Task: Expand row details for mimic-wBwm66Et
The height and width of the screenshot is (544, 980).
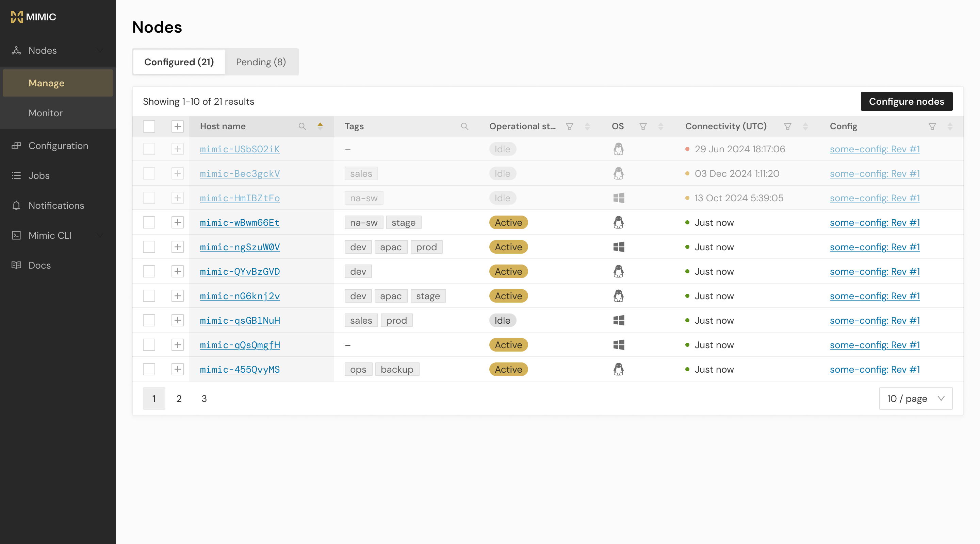Action: pos(178,222)
